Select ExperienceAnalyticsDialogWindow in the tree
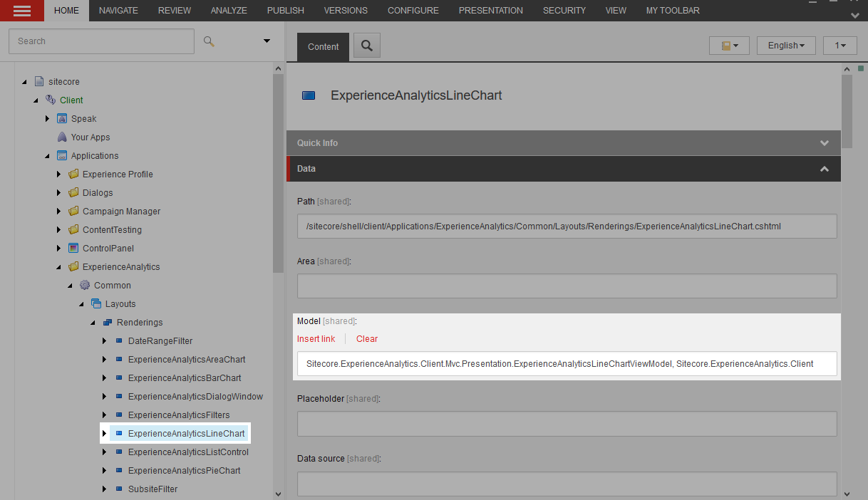This screenshot has width=868, height=500. pos(195,396)
